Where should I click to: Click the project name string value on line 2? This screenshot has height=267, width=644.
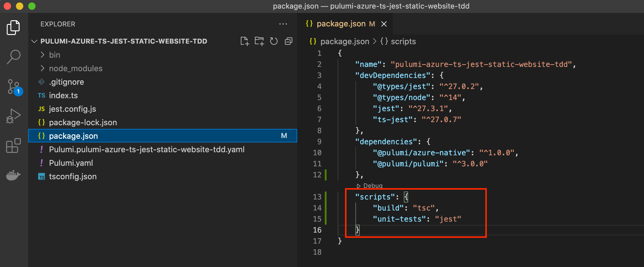click(481, 64)
